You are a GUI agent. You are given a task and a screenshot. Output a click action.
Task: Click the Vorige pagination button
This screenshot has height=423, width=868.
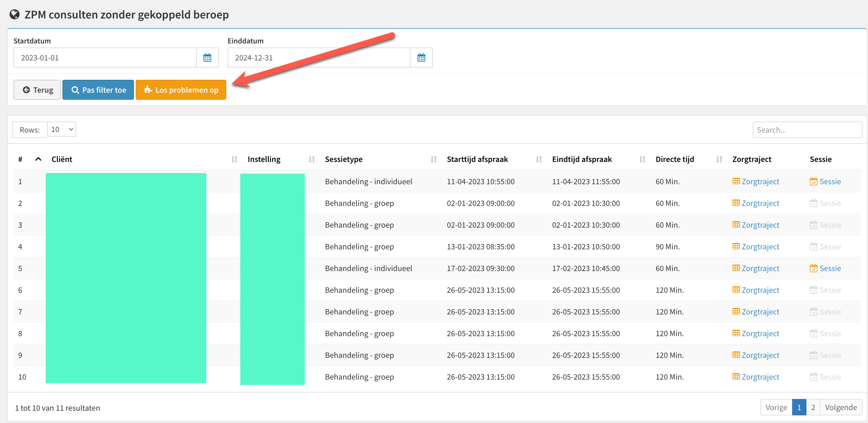[776, 407]
